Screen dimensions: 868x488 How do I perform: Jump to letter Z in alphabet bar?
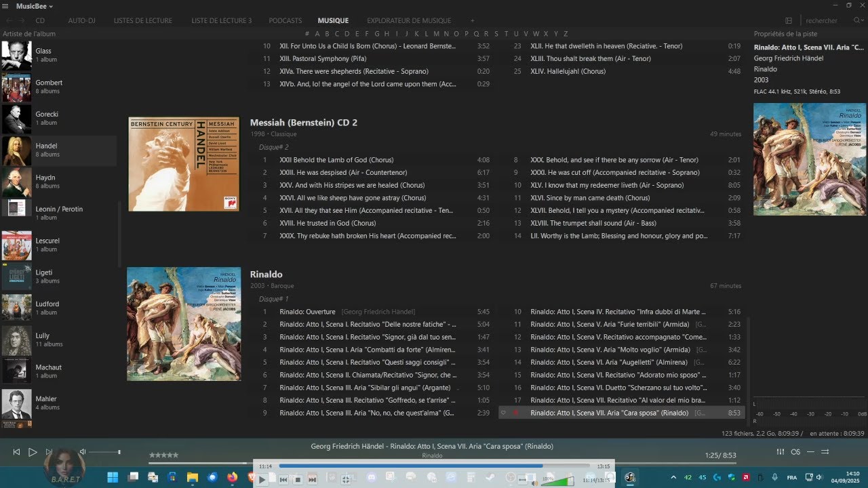566,34
